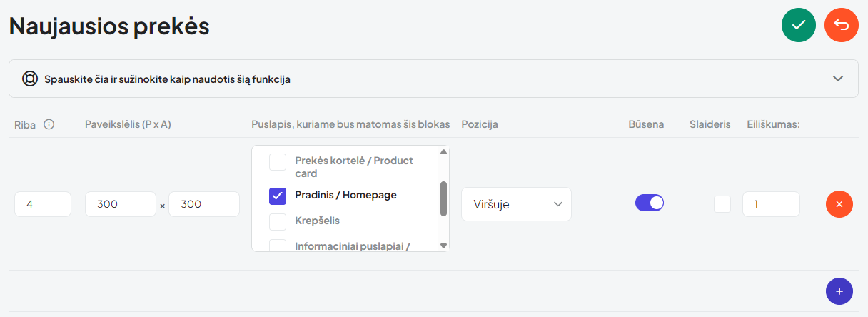Enable the Slaideris checkbox
The height and width of the screenshot is (317, 868).
[x=722, y=204]
